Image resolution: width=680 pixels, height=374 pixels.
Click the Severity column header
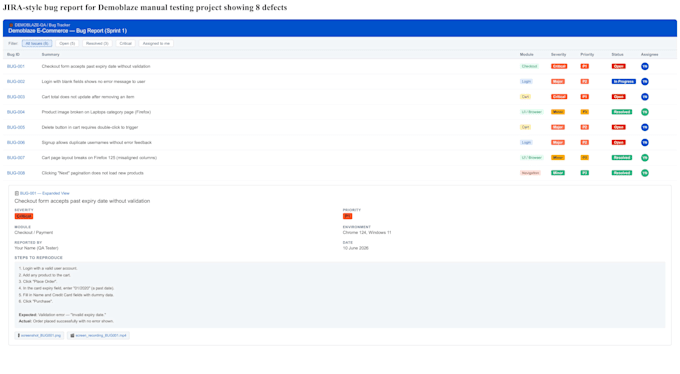pos(559,55)
